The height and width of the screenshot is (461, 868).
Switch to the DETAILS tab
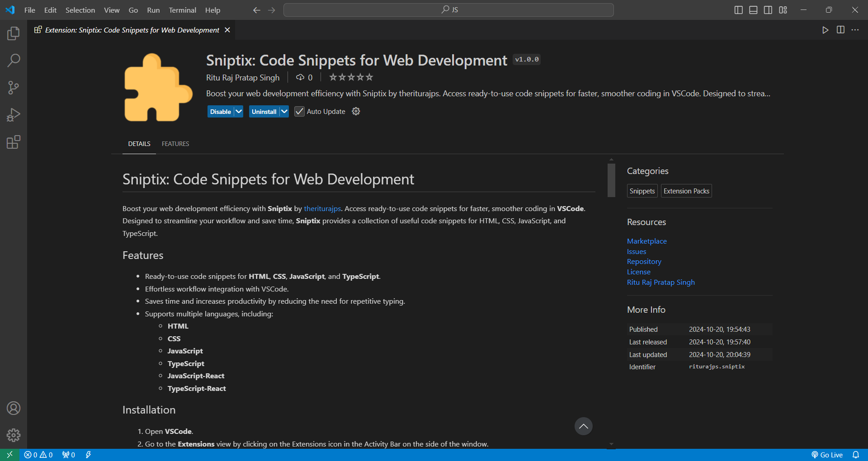tap(139, 144)
